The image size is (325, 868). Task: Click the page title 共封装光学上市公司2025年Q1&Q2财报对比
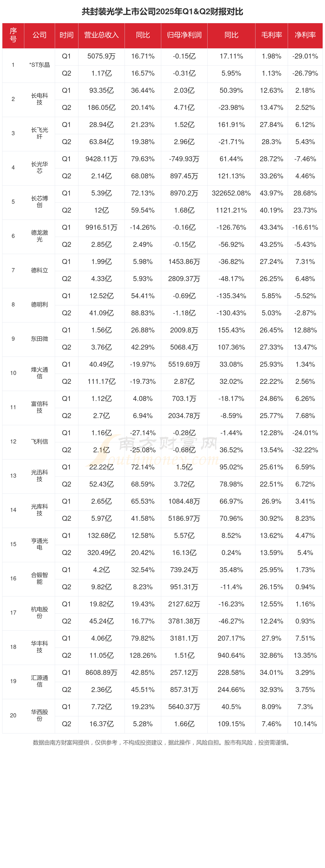[x=162, y=12]
